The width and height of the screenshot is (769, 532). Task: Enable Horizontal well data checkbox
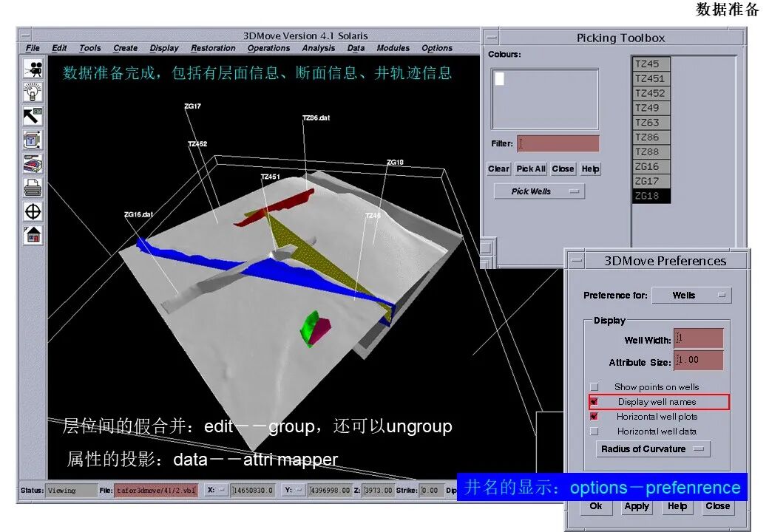point(594,432)
